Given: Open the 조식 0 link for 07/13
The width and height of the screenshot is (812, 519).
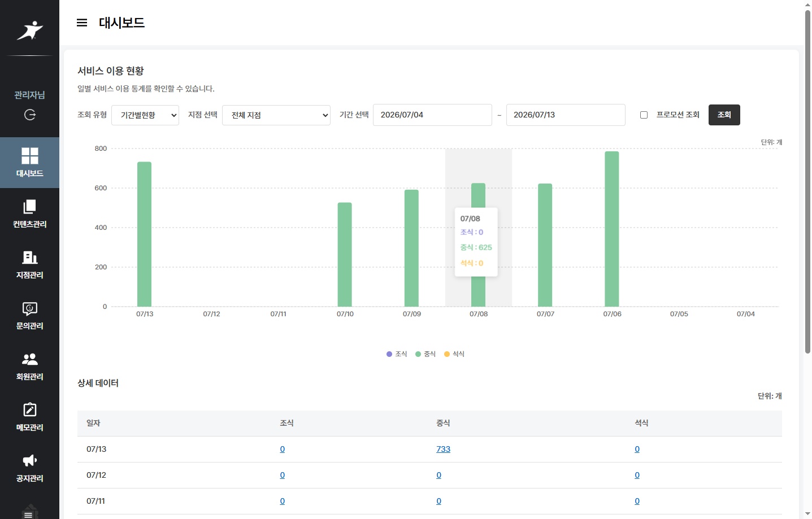Looking at the screenshot, I should click(x=283, y=449).
